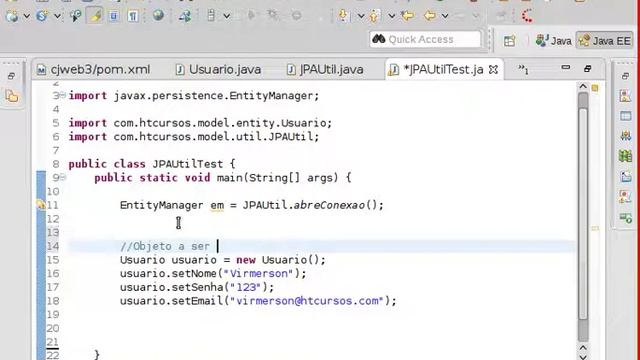Minimize the editor area
Screen dimensions: 640x360
tap(565, 68)
